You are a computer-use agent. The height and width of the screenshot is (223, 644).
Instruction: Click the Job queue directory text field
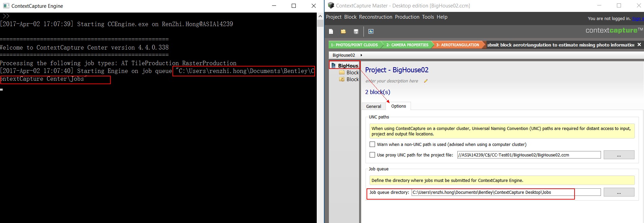[x=506, y=192]
